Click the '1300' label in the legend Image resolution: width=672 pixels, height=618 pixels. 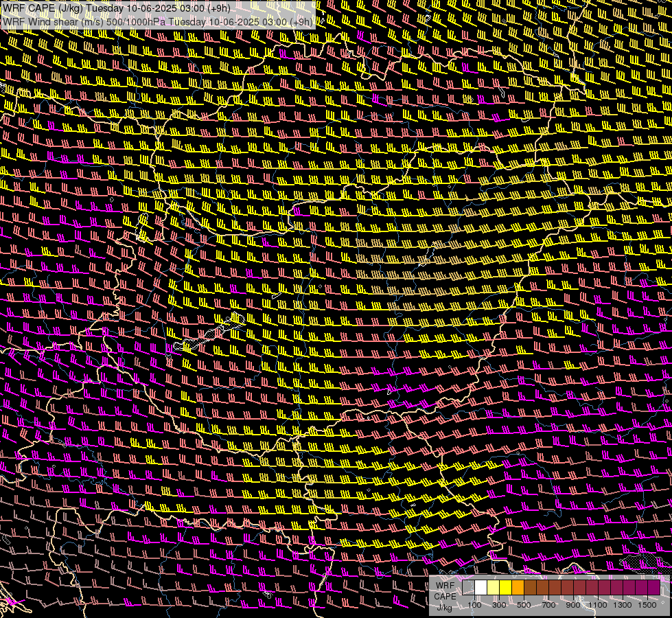click(623, 605)
